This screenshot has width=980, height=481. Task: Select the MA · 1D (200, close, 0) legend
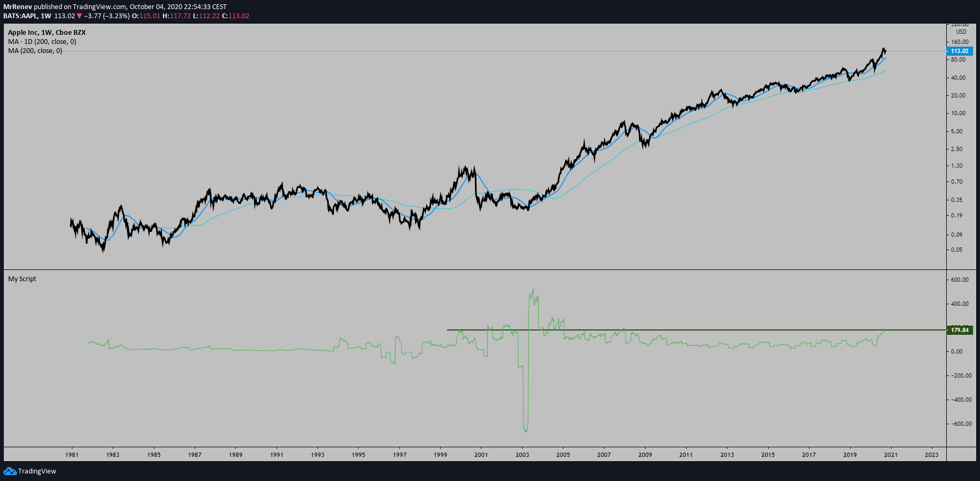pos(42,42)
